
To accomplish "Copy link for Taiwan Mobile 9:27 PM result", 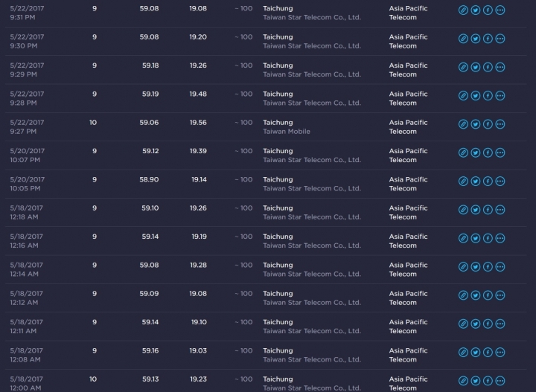I will point(463,124).
